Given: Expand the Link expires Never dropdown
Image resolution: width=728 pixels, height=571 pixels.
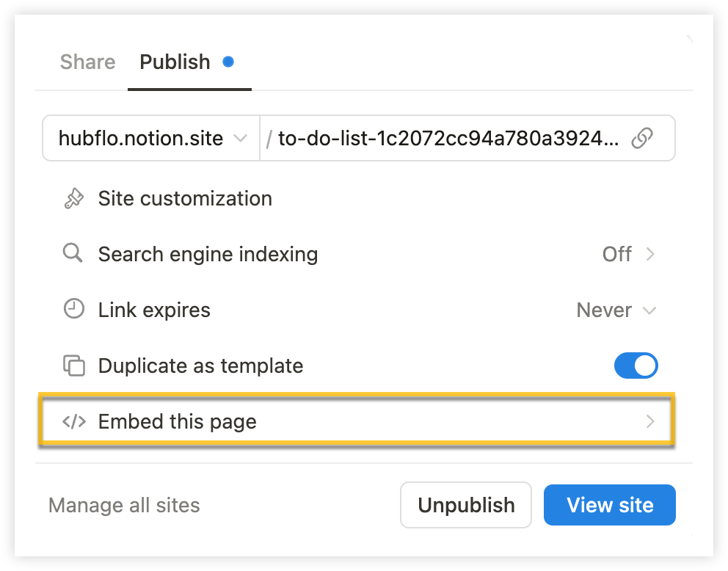Looking at the screenshot, I should tap(616, 310).
